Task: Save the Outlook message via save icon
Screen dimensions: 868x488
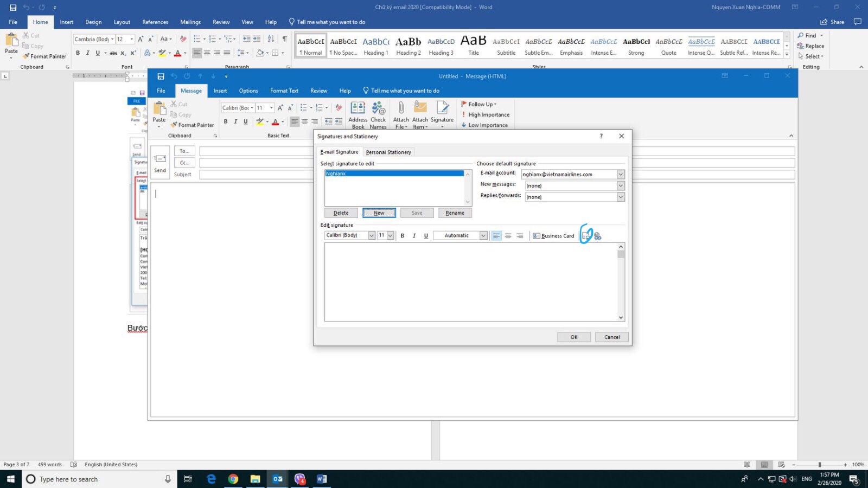Action: click(x=161, y=76)
